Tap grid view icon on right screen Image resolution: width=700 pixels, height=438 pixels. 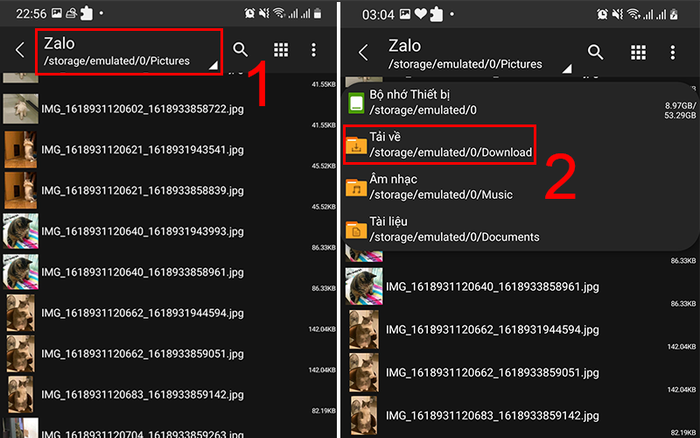[638, 52]
